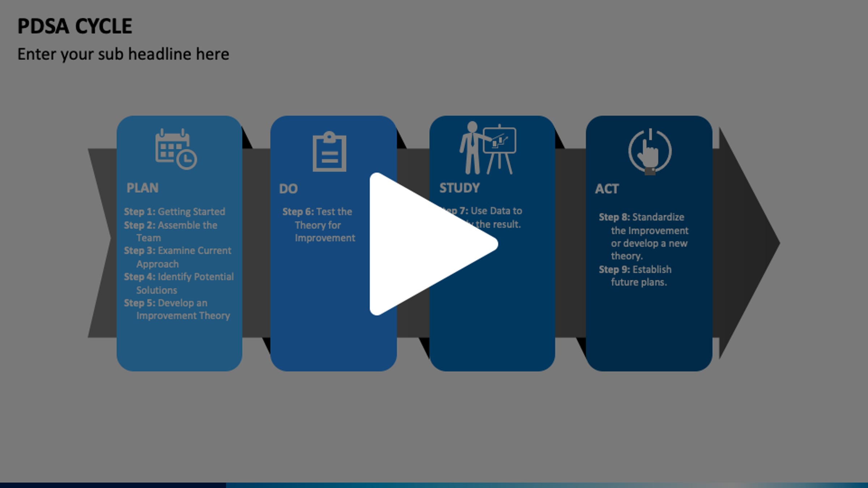The width and height of the screenshot is (868, 488).
Task: Click 'Step 5: Develop an Improvement Theory' text
Action: point(177,309)
